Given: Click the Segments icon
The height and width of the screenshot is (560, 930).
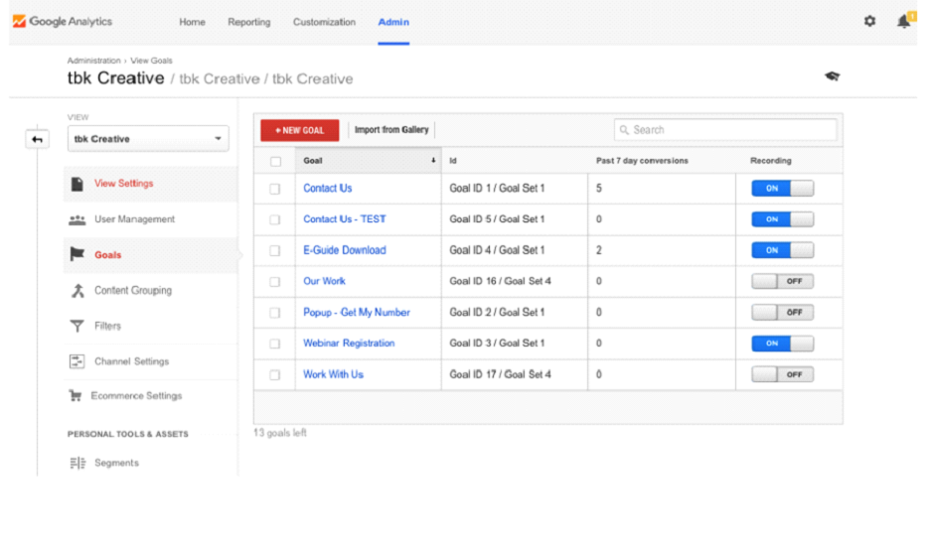Looking at the screenshot, I should pos(77,463).
